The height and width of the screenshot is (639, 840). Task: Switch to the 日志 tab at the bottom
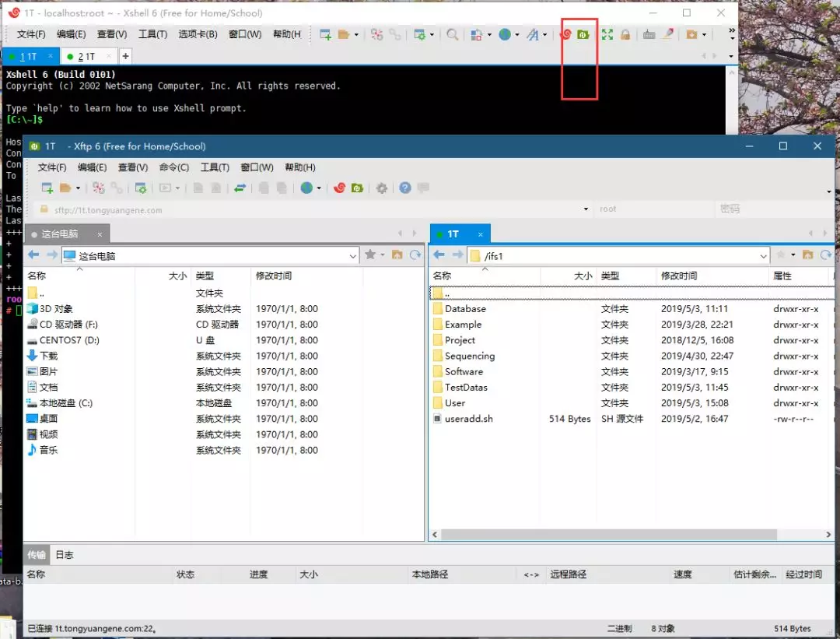tap(64, 554)
